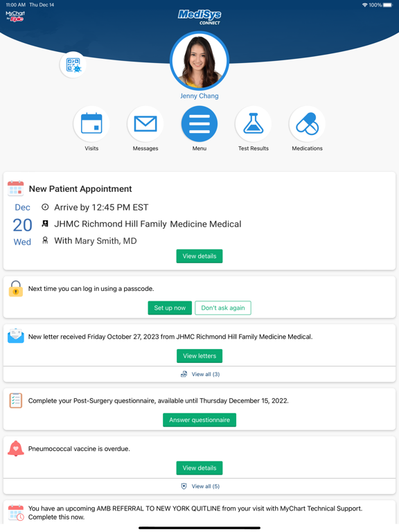Tap the clock icon beside arrival time
Screen dimensions: 399x532
[45, 207]
